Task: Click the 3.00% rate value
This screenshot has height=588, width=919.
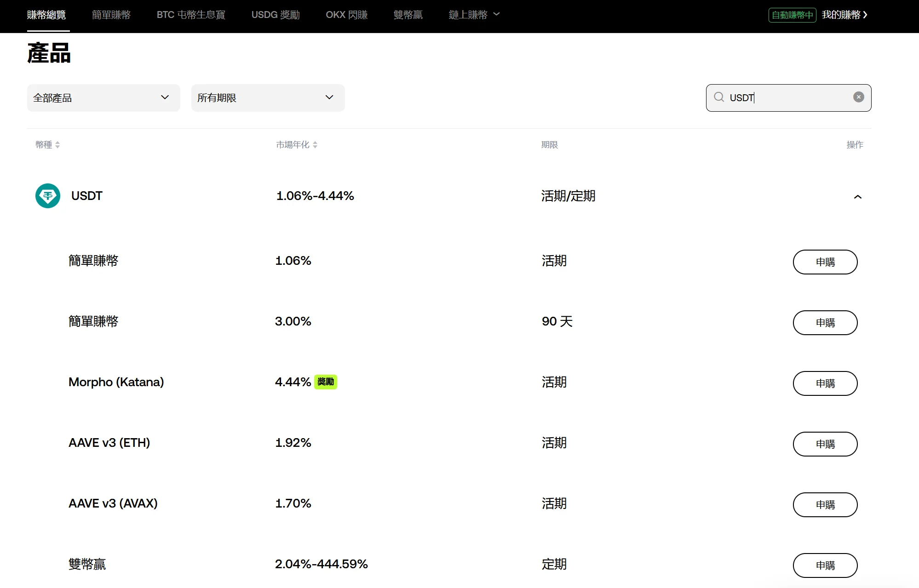Action: click(293, 321)
